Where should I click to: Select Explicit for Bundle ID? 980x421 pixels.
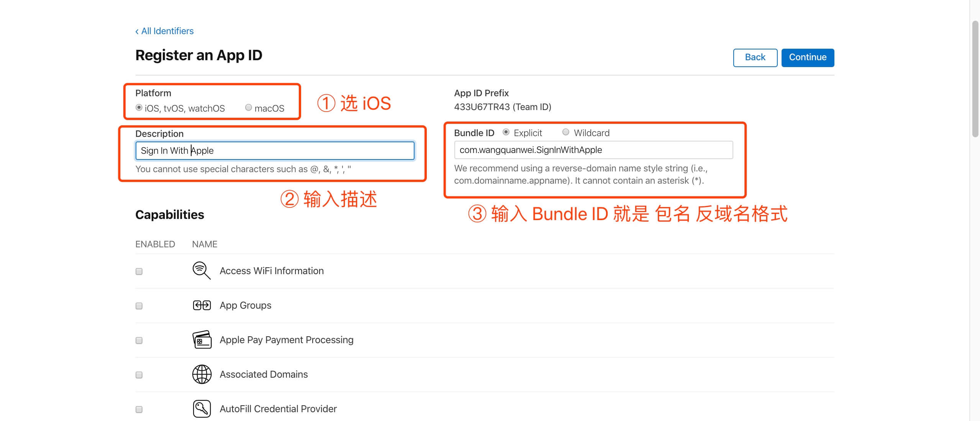(506, 132)
